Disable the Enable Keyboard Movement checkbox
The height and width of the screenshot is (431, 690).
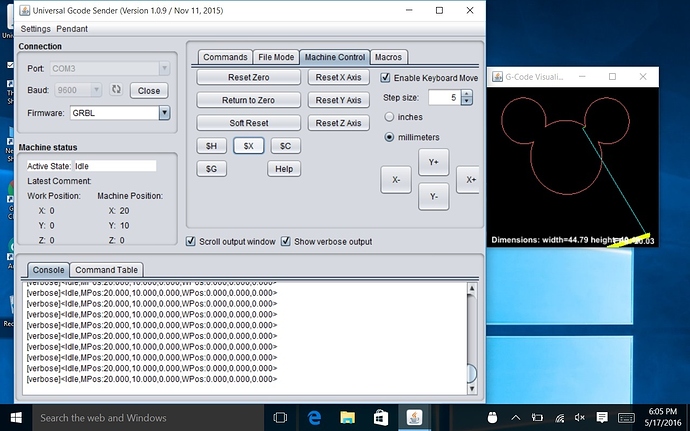tap(386, 77)
